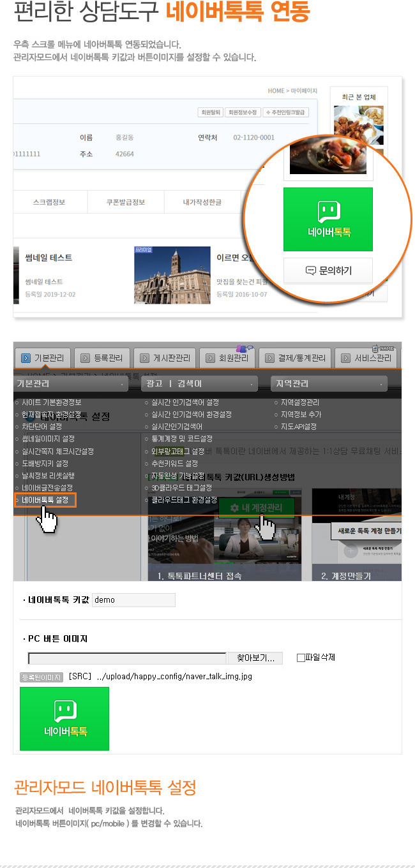Open the 게시판관리 admin tab
This screenshot has width=415, height=868.
click(x=165, y=358)
